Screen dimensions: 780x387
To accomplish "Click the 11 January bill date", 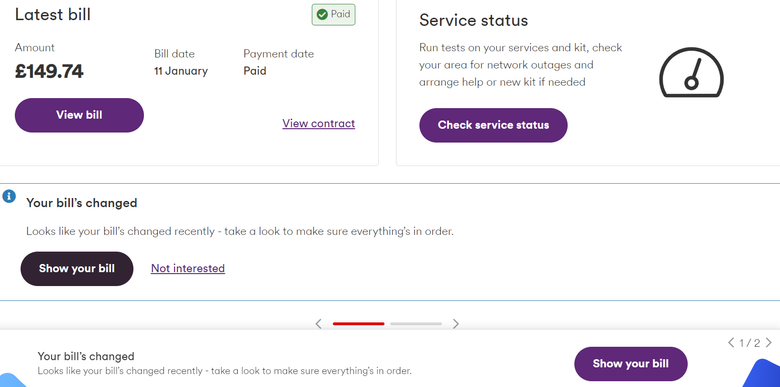I will 181,71.
